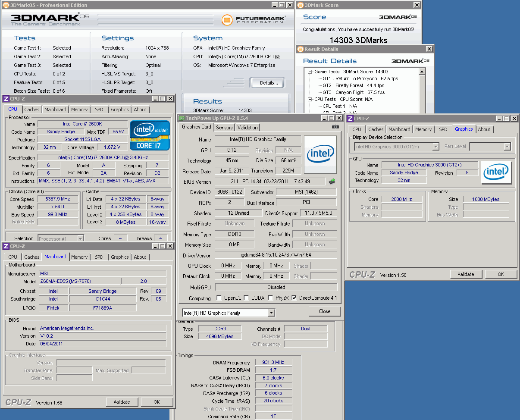
Task: Open CPU tab in Mainboard CPU-Z window
Action: tap(13, 257)
